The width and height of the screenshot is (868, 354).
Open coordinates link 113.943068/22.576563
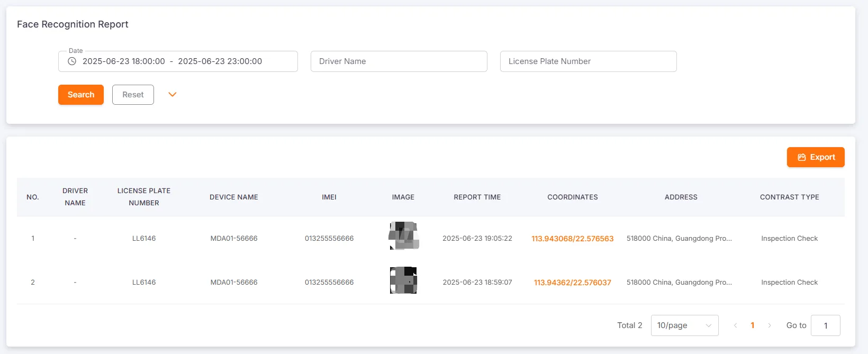click(x=572, y=239)
